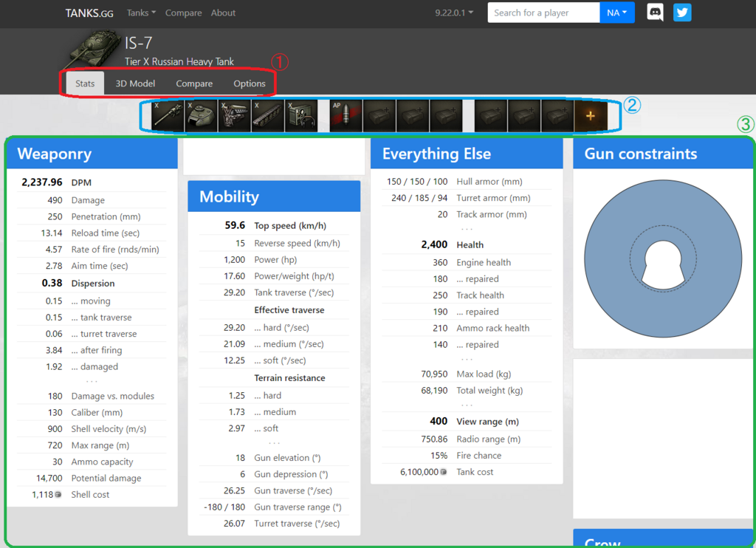The image size is (756, 548).
Task: Select the Engine health label
Action: [484, 262]
